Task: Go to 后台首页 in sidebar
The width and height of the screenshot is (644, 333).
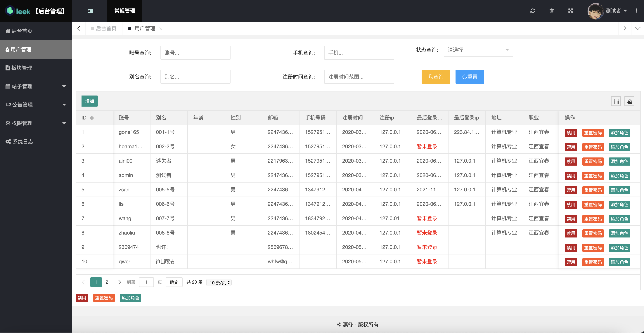Action: [36, 31]
